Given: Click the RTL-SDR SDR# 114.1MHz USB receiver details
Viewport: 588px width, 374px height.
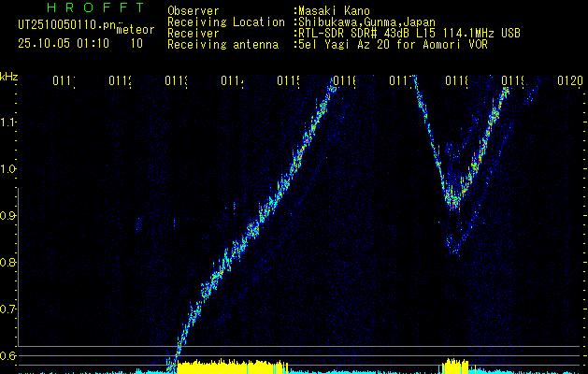Looking at the screenshot, I should [409, 34].
